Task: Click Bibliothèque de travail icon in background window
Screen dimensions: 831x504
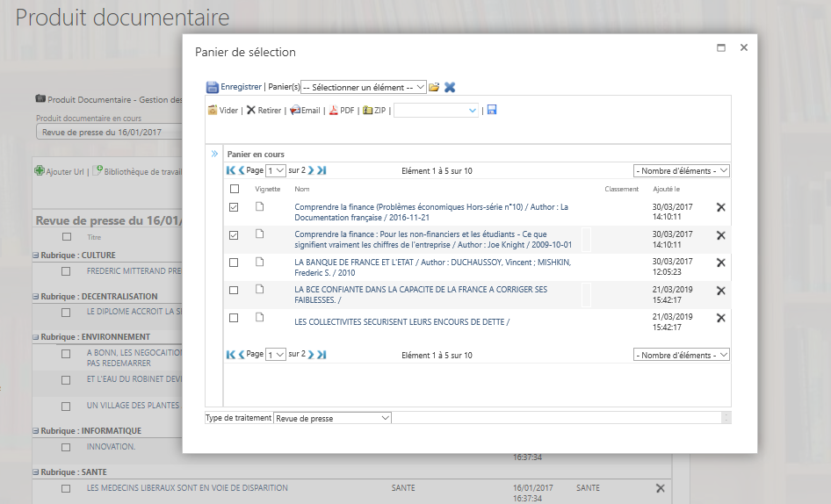Action: pyautogui.click(x=98, y=170)
